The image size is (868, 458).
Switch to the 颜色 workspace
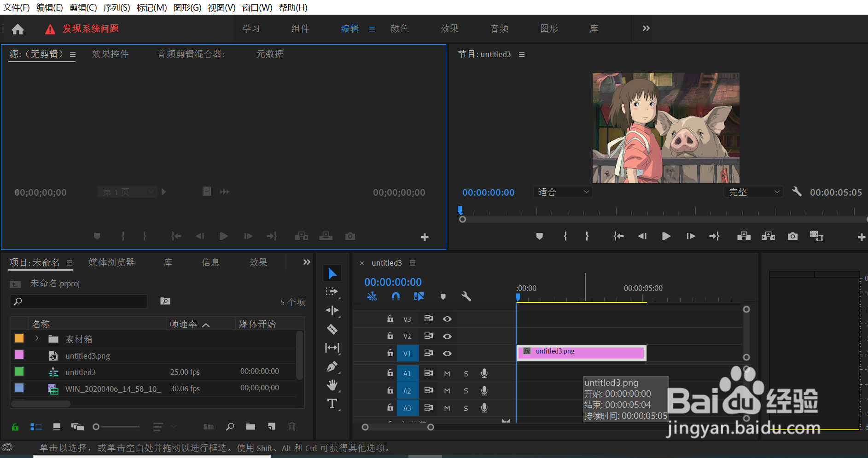[x=399, y=29]
